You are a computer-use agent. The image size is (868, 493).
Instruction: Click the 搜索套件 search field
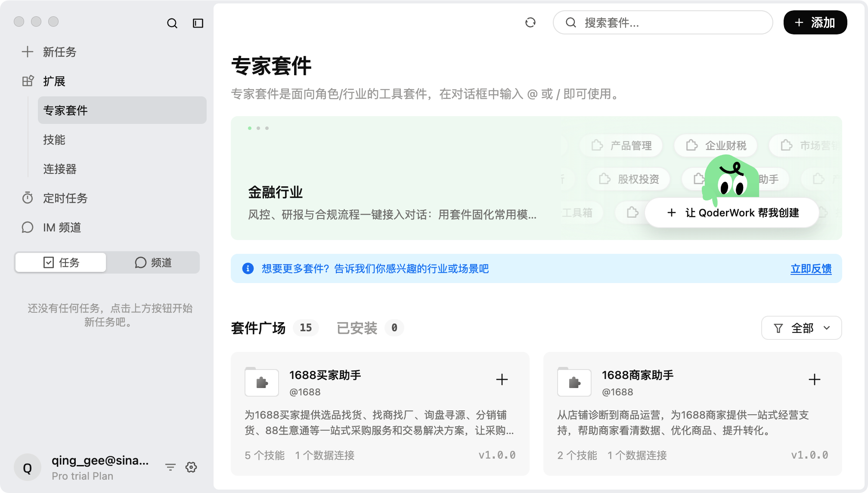663,22
